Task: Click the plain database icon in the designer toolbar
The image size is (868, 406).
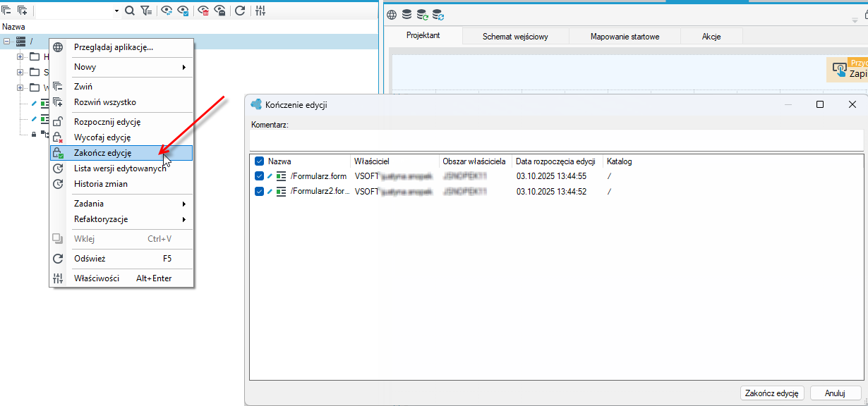Action: [407, 14]
